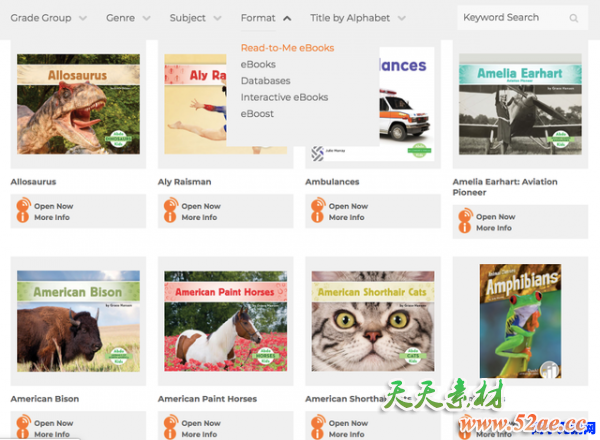Click the read-aloud icon beside American Paint Horses

point(171,421)
